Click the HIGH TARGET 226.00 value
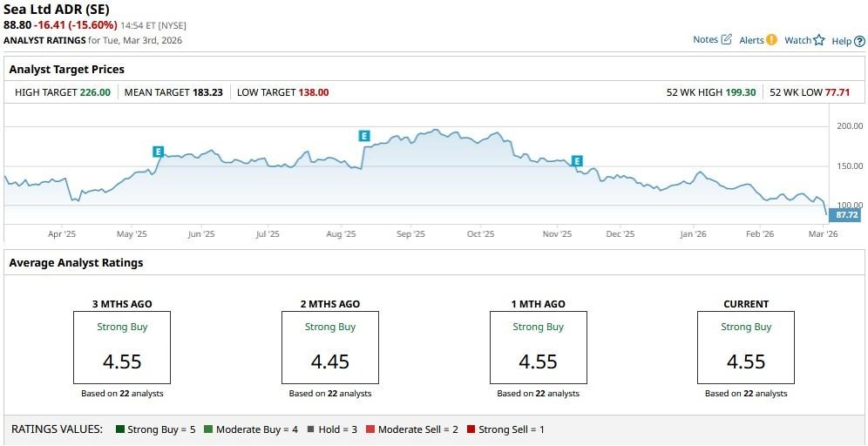The image size is (868, 446). click(95, 92)
